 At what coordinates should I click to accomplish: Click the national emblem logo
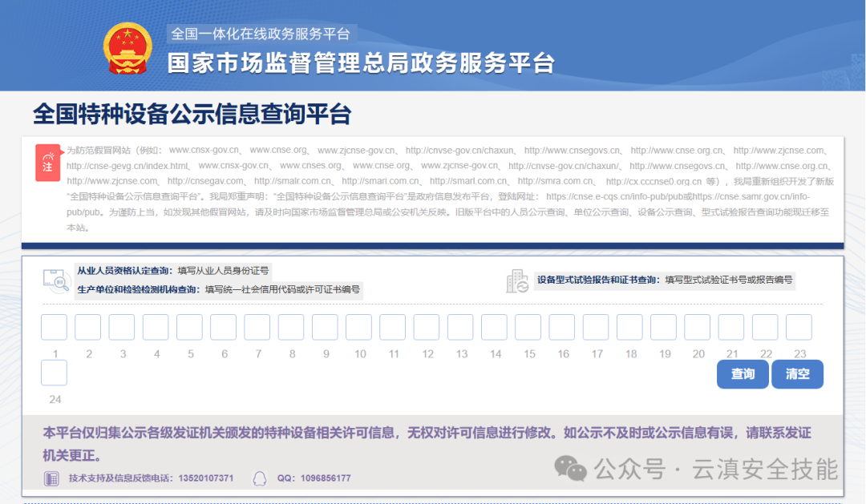127,49
